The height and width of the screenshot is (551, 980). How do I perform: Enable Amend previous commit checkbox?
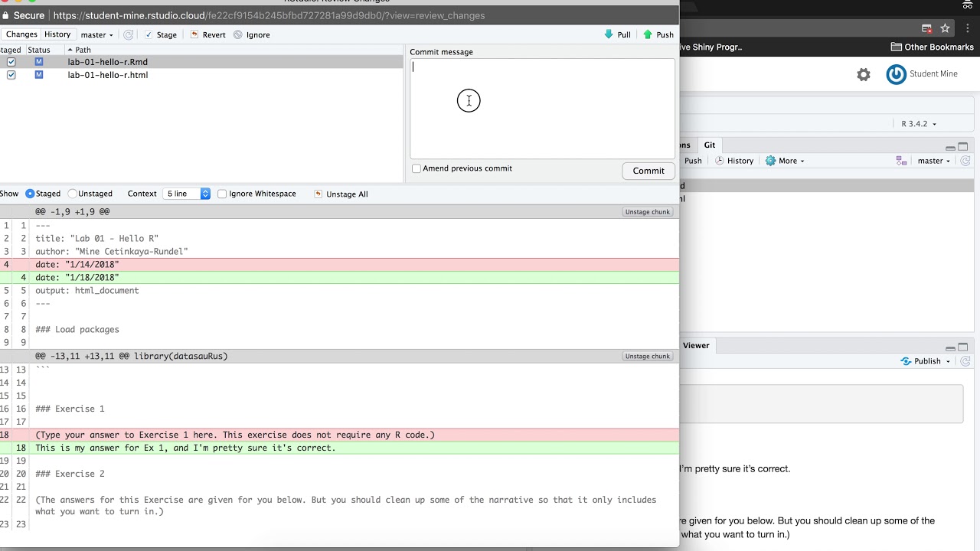click(x=416, y=168)
